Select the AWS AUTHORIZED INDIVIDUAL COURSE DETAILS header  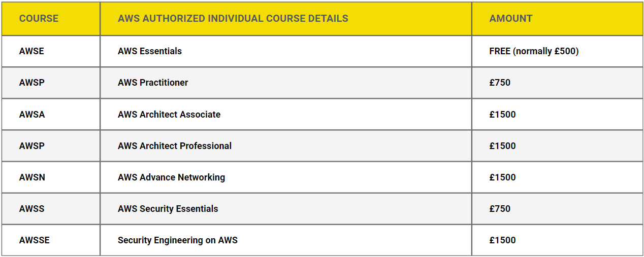coord(233,19)
